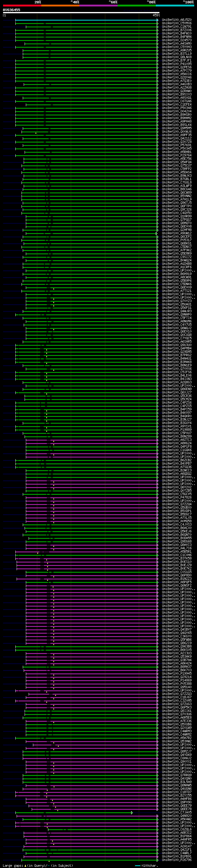This screenshot has width=197, height=868.
Task: Select the UniRef100_Q5CMZ4 label
Action: coord(176,399)
